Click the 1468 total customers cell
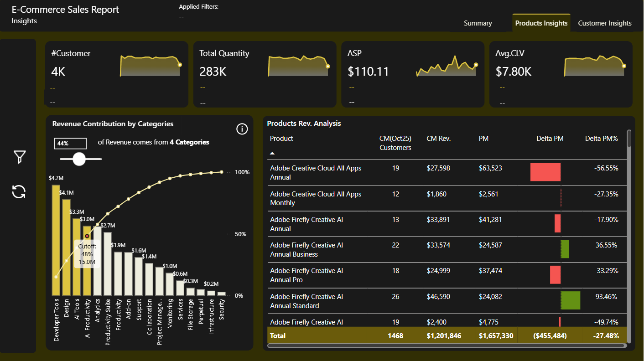The height and width of the screenshot is (361, 644). pos(395,336)
